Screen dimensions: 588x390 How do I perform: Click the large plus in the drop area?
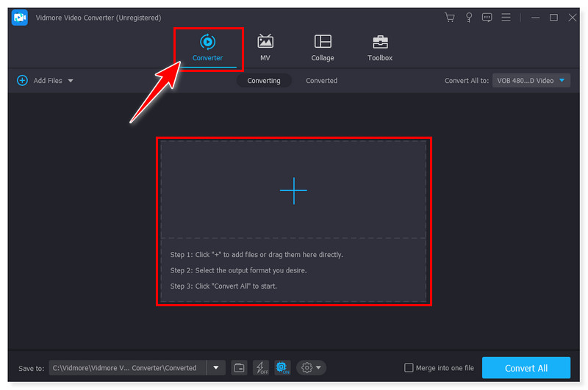[x=293, y=190]
